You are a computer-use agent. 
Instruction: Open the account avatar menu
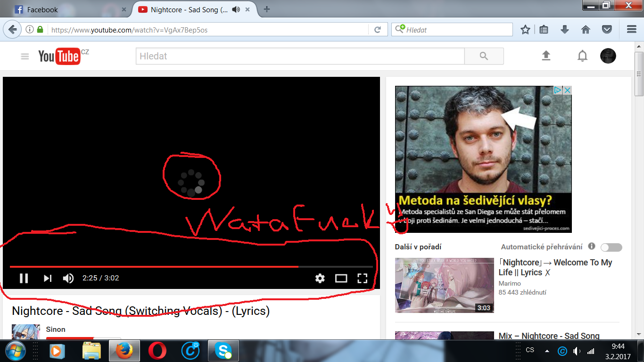tap(608, 56)
